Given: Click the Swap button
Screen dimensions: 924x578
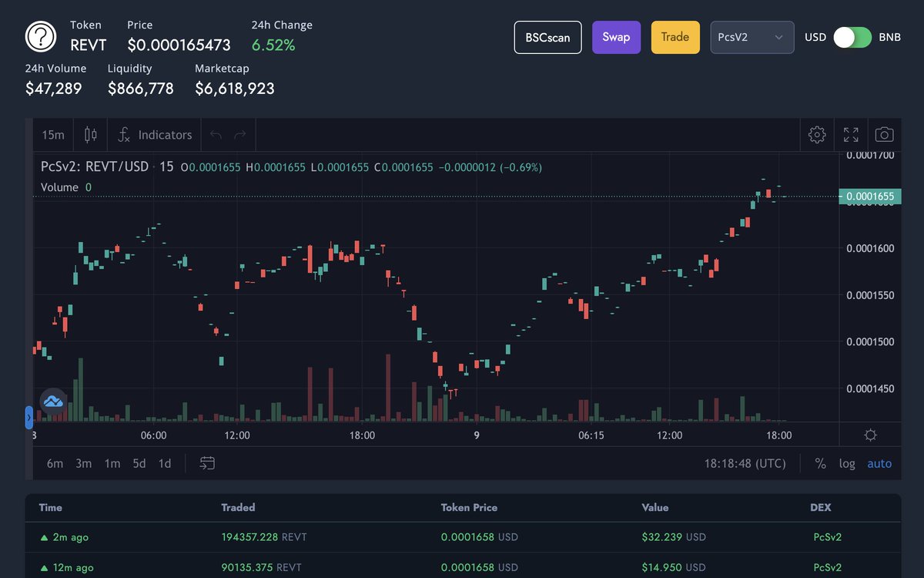Looking at the screenshot, I should point(616,36).
